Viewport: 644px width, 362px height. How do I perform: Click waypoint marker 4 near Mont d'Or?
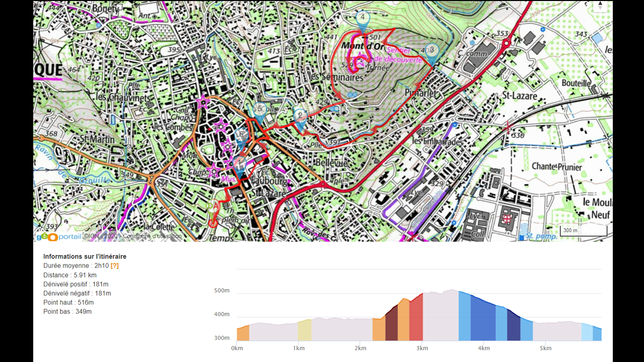[362, 18]
